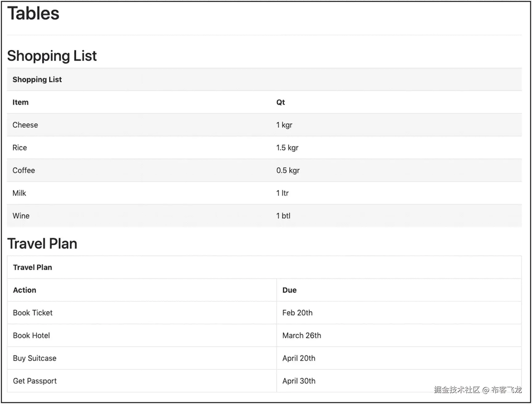The width and height of the screenshot is (532, 404).
Task: Click the April 30th due date cell
Action: [299, 381]
